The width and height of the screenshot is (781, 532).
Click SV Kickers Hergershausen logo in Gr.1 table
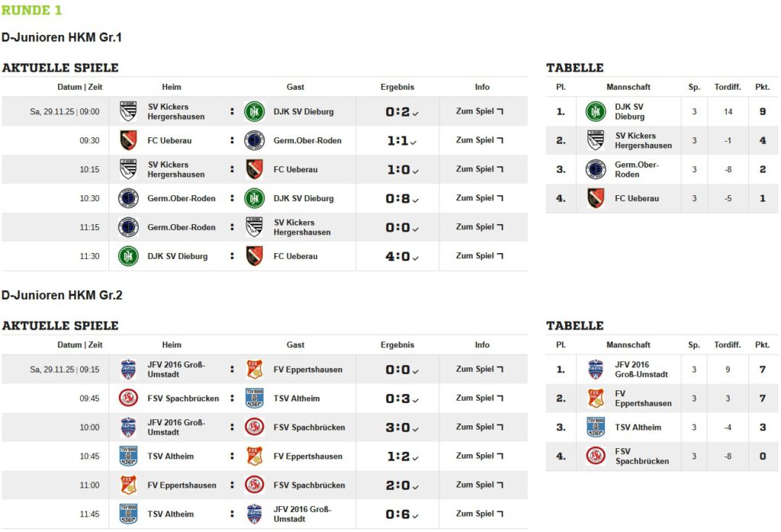pos(596,140)
